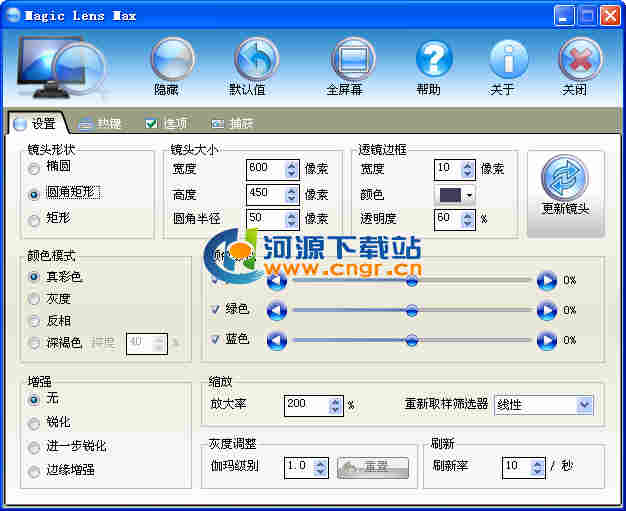The image size is (626, 511).
Task: Decrease 蓝色 with its left arrow
Action: (276, 341)
